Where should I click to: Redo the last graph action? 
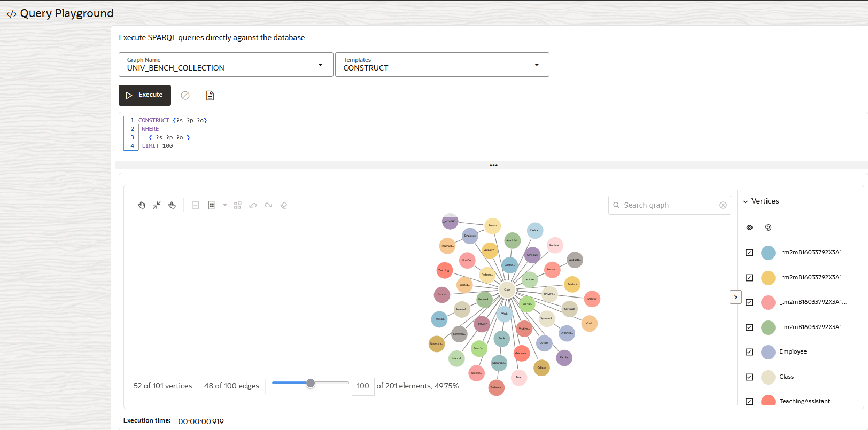point(268,205)
